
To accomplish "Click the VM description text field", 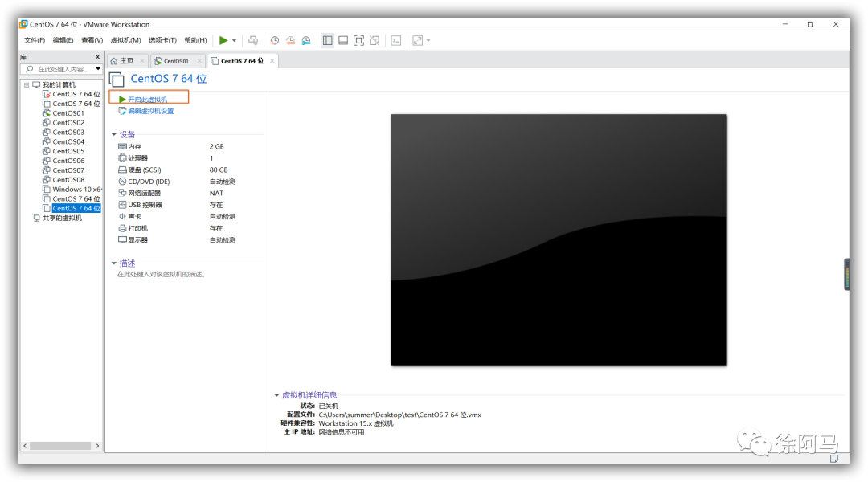I will [x=161, y=275].
